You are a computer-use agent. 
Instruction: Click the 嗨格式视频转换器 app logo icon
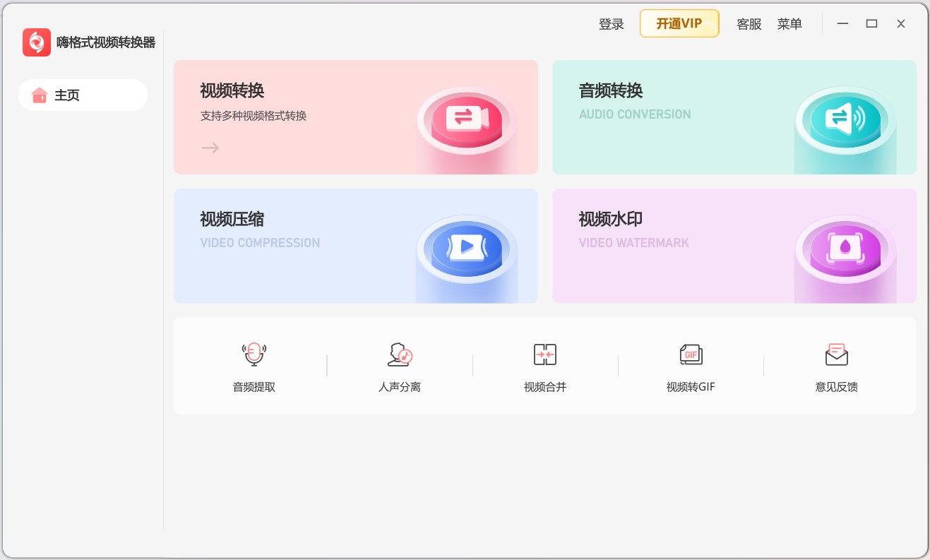click(37, 42)
